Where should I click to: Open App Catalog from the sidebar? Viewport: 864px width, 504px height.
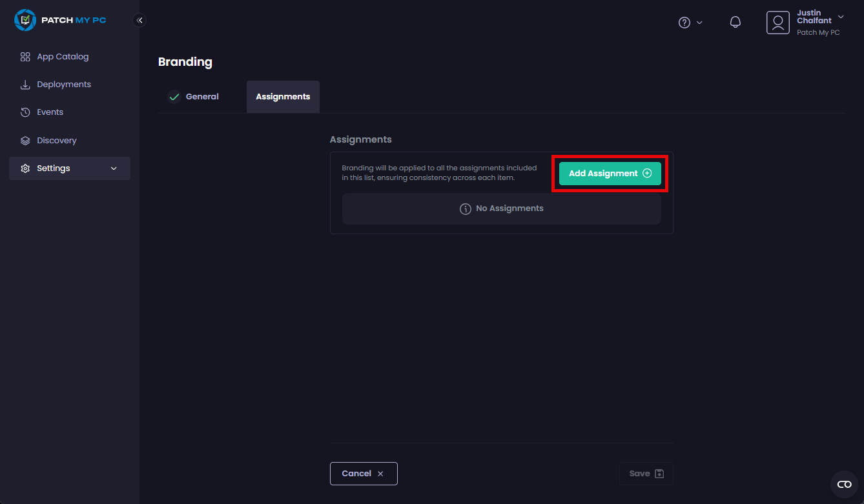pyautogui.click(x=63, y=57)
